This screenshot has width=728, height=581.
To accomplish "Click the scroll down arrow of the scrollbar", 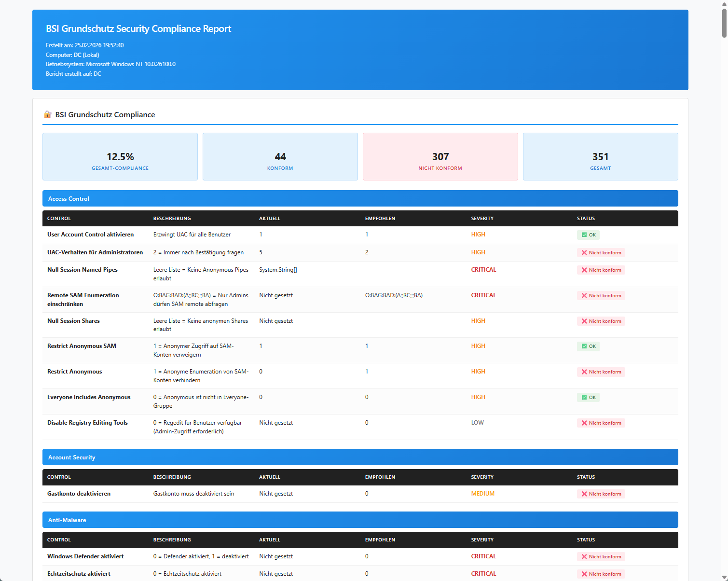I will [724, 577].
